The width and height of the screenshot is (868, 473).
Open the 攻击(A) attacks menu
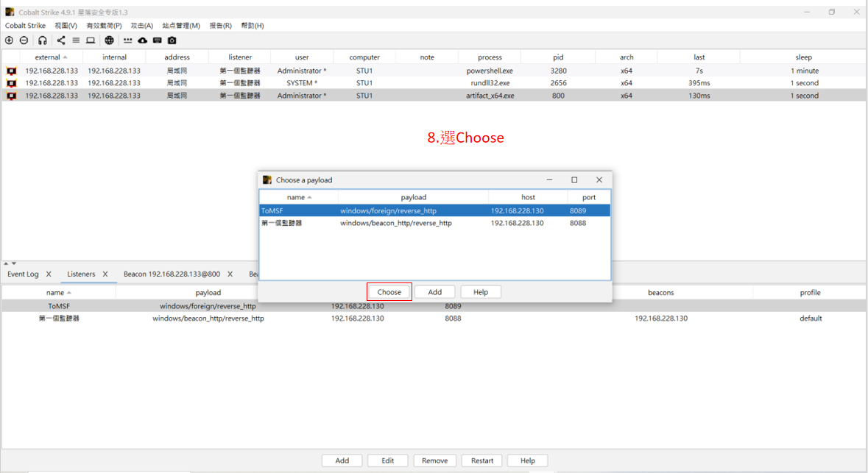click(x=141, y=26)
